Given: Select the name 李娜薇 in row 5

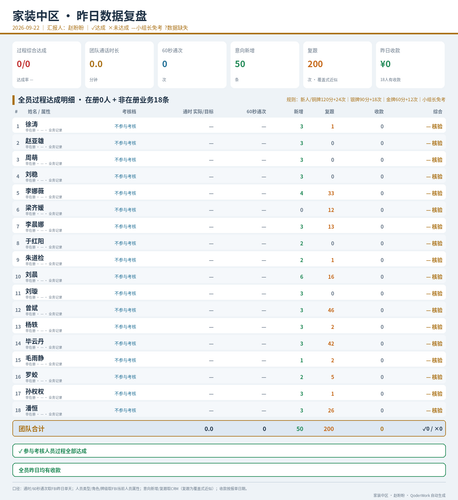Looking at the screenshot, I should point(35,191).
